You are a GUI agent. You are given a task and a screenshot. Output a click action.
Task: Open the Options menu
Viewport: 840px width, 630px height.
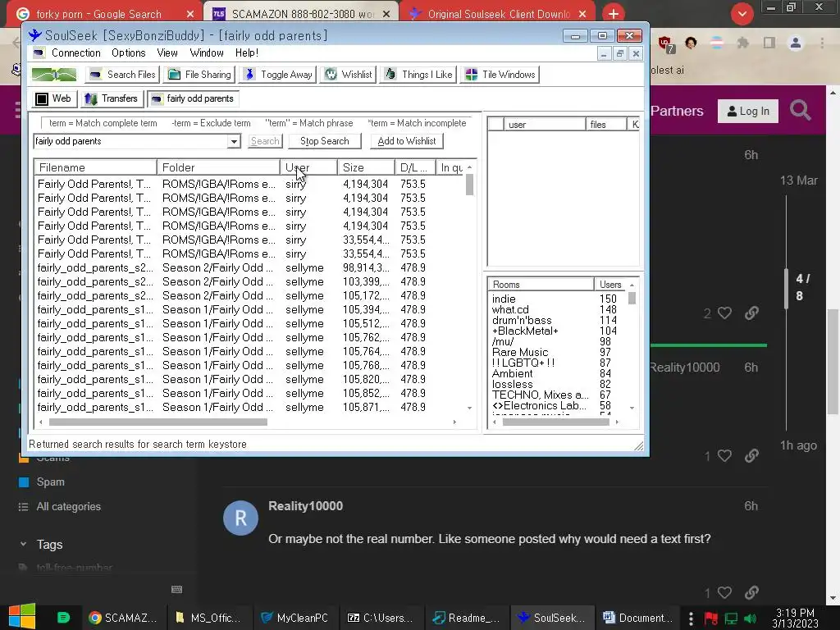click(x=129, y=53)
